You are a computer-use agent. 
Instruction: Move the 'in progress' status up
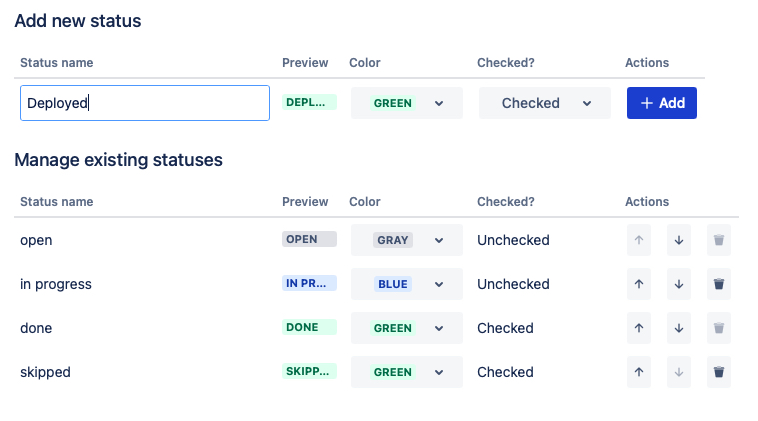click(639, 284)
